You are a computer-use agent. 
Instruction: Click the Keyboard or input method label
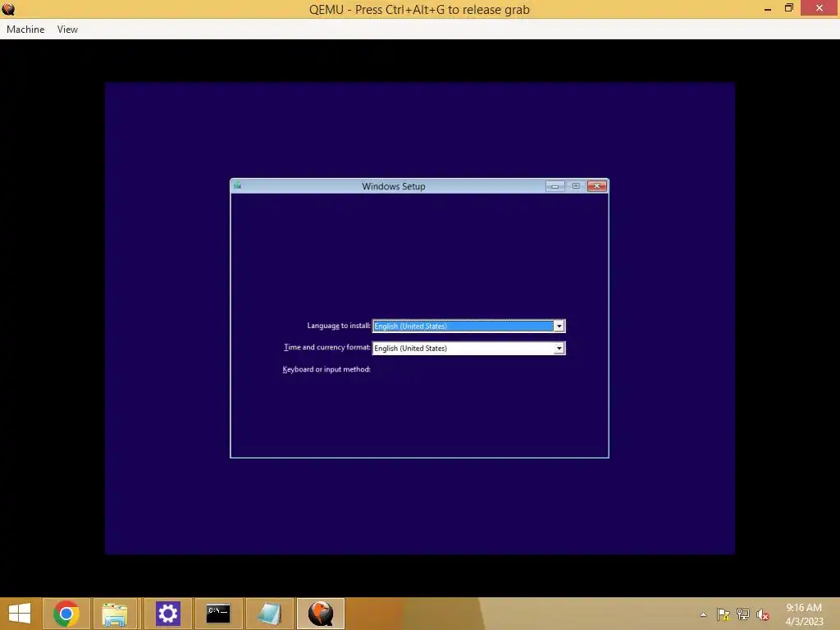(x=326, y=369)
